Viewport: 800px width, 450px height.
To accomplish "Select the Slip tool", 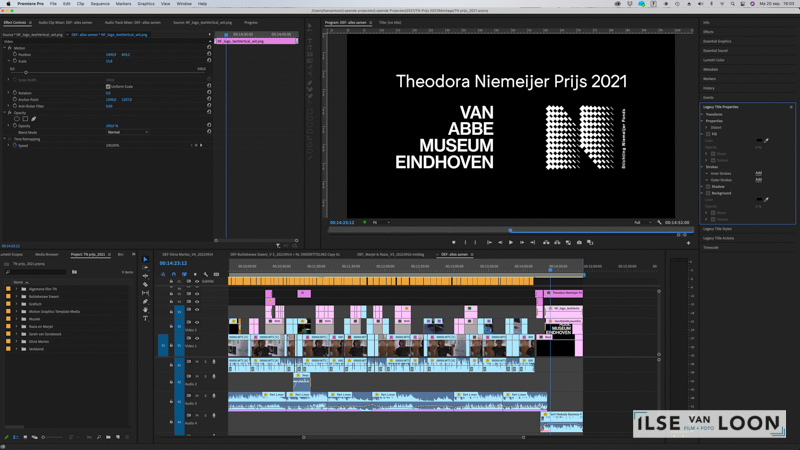I will [x=145, y=293].
